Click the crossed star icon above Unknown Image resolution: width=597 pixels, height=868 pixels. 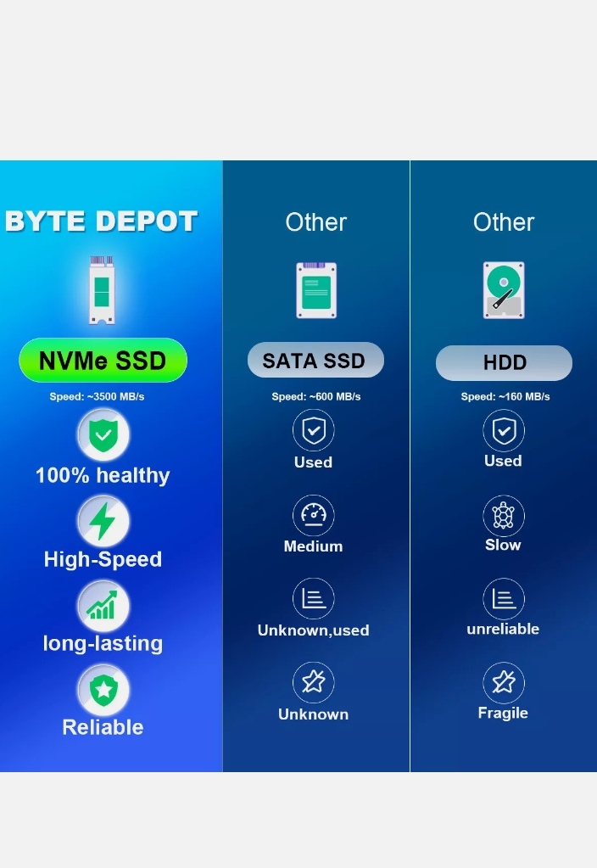pyautogui.click(x=313, y=682)
